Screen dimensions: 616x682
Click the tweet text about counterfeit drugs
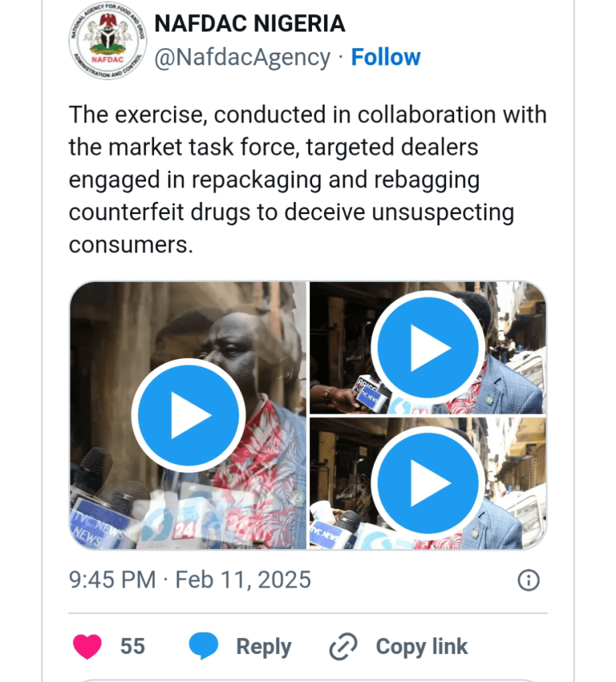click(307, 180)
